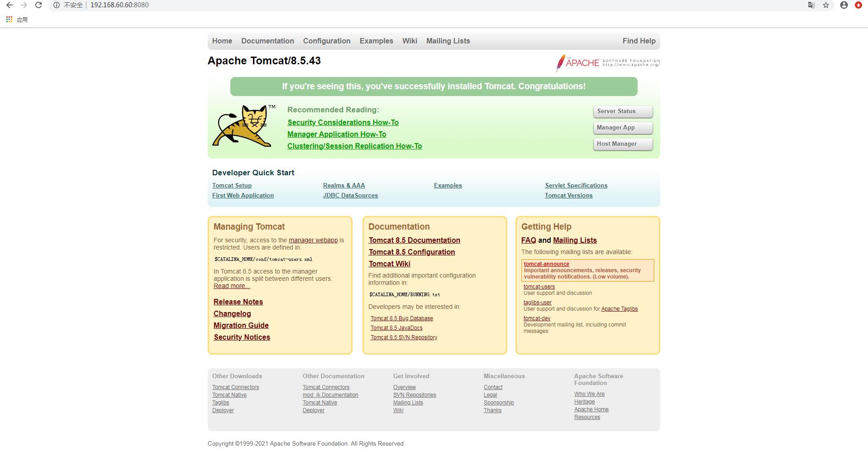This screenshot has height=452, width=868.
Task: Open Tomcat Versions link
Action: coord(568,195)
